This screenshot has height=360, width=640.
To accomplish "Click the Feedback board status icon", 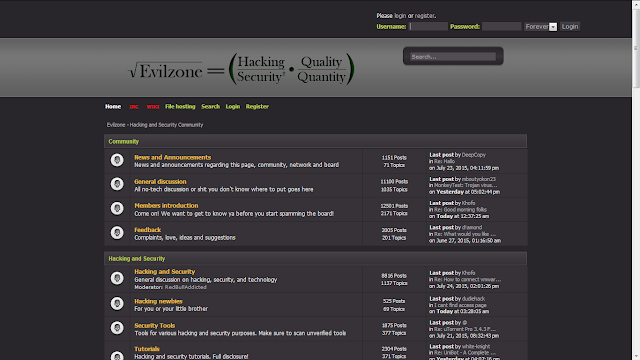I will click(117, 233).
